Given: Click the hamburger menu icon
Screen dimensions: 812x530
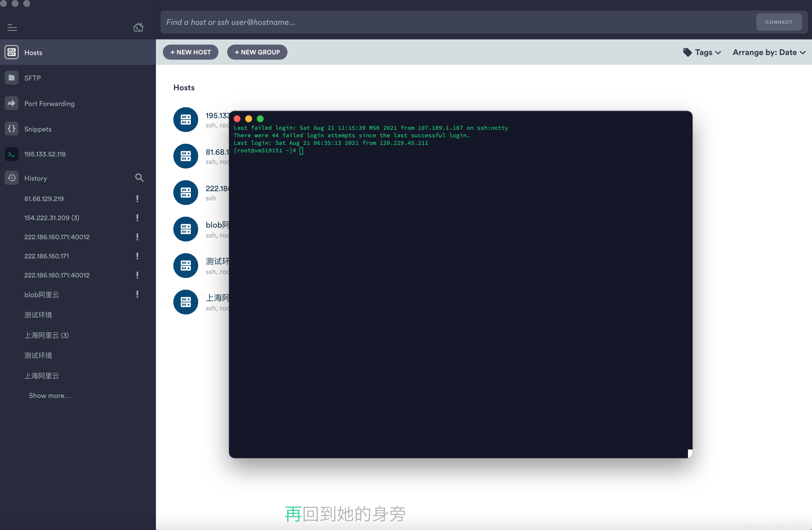Looking at the screenshot, I should [x=12, y=27].
